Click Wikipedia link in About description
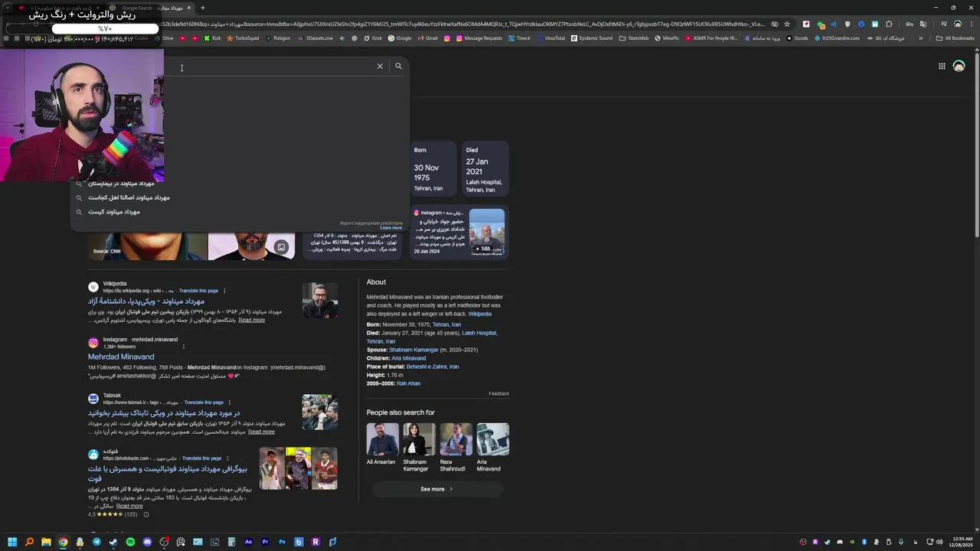Viewport: 980px width, 551px height. [479, 314]
